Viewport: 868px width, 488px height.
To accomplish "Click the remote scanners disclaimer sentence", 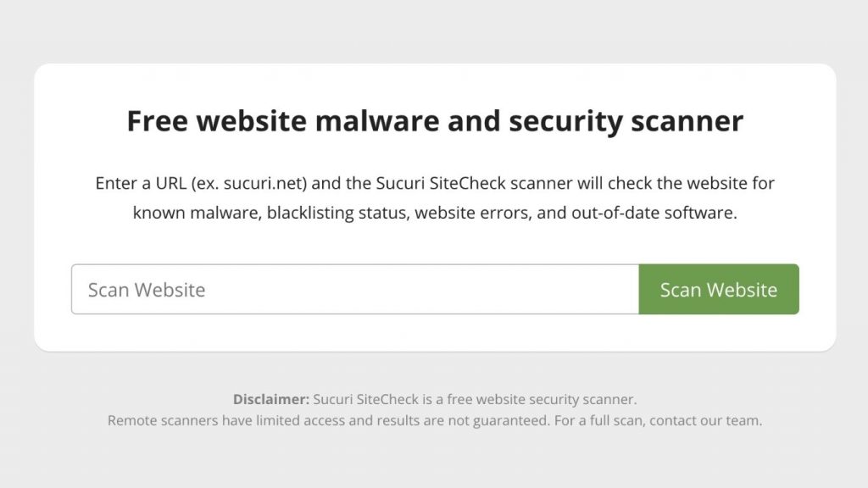I will pos(434,419).
